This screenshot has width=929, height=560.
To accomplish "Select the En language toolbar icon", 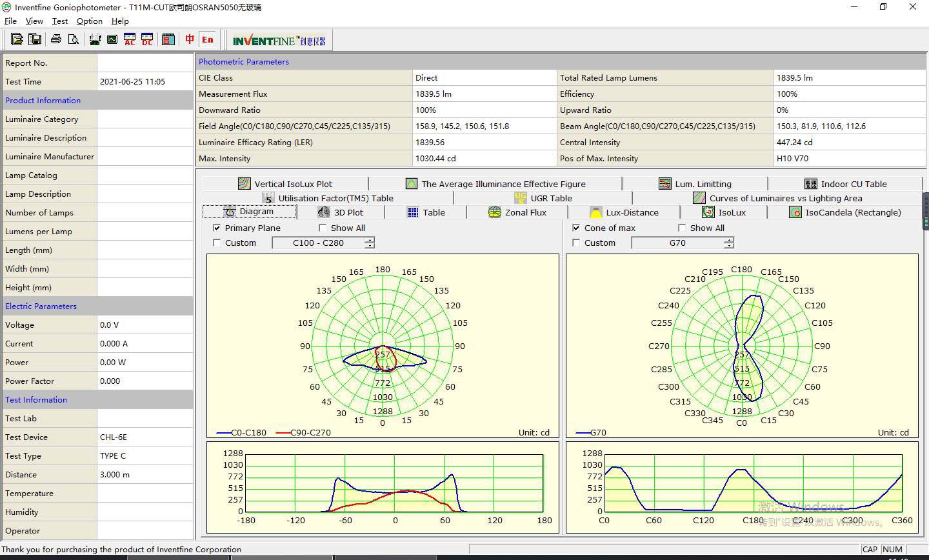I will pyautogui.click(x=207, y=39).
